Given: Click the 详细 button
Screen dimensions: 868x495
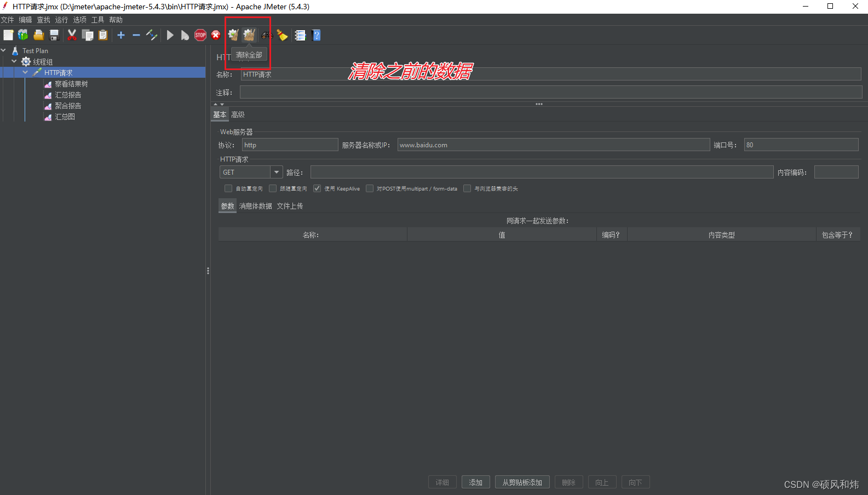Looking at the screenshot, I should click(442, 482).
